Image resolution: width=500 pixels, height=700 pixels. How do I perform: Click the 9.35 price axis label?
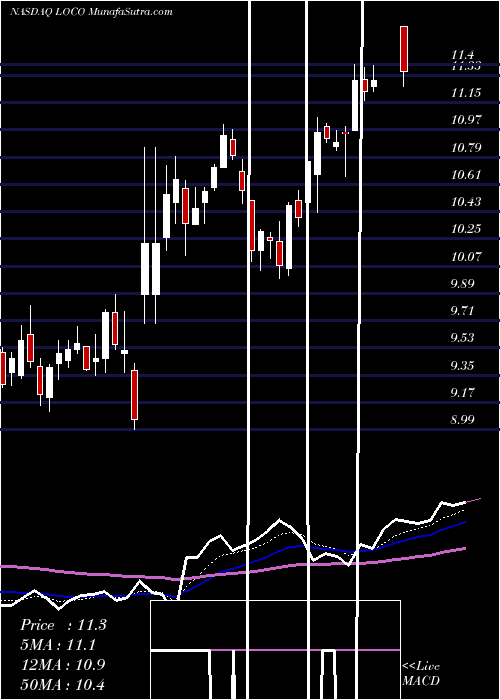click(462, 366)
